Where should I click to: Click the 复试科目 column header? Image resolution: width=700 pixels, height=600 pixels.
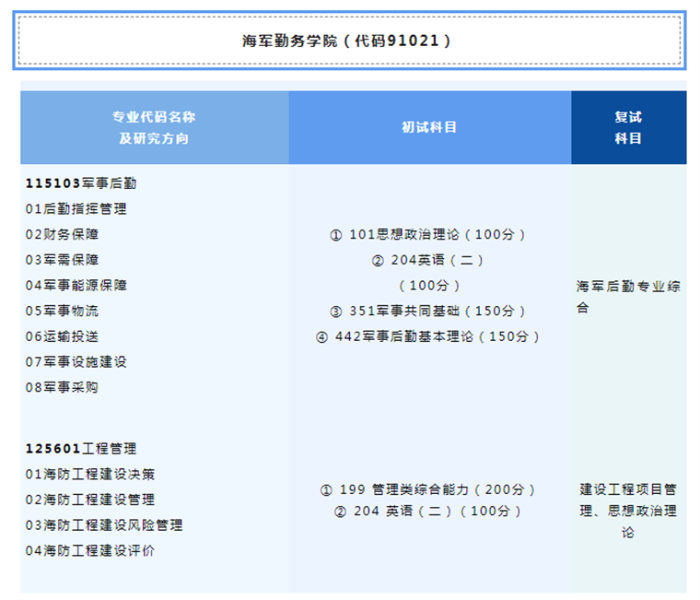[628, 127]
